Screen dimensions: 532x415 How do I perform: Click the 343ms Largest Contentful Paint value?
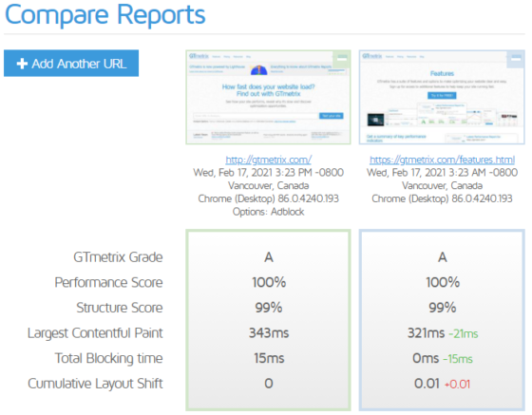(x=269, y=333)
